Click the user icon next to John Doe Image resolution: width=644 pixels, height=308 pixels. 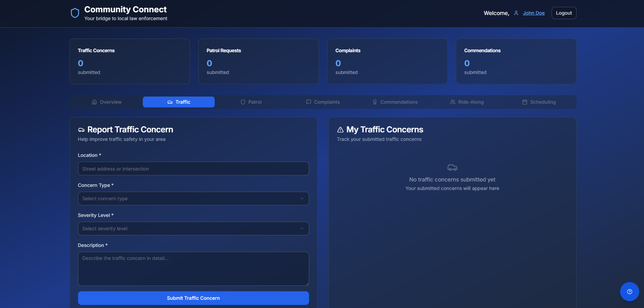(x=516, y=13)
